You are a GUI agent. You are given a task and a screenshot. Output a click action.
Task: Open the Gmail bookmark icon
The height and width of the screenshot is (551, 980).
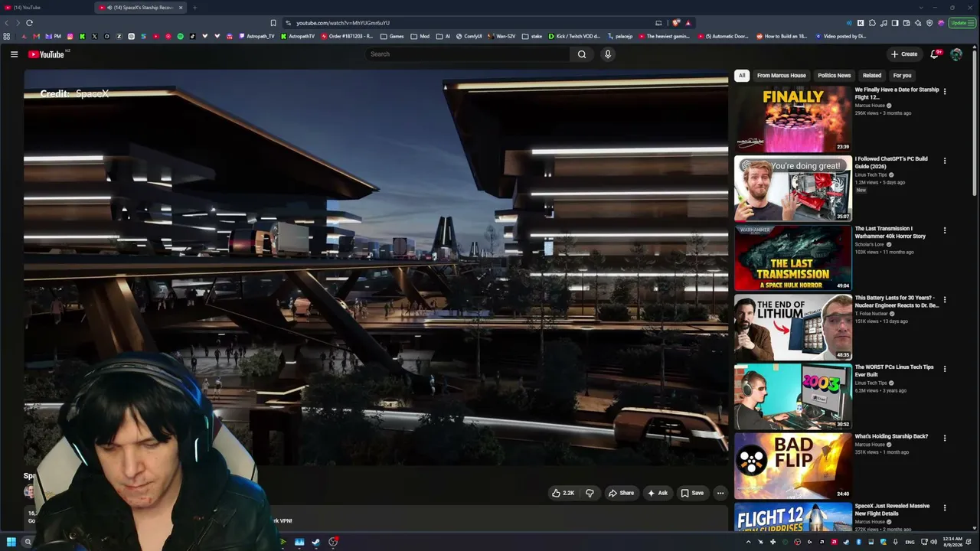36,36
